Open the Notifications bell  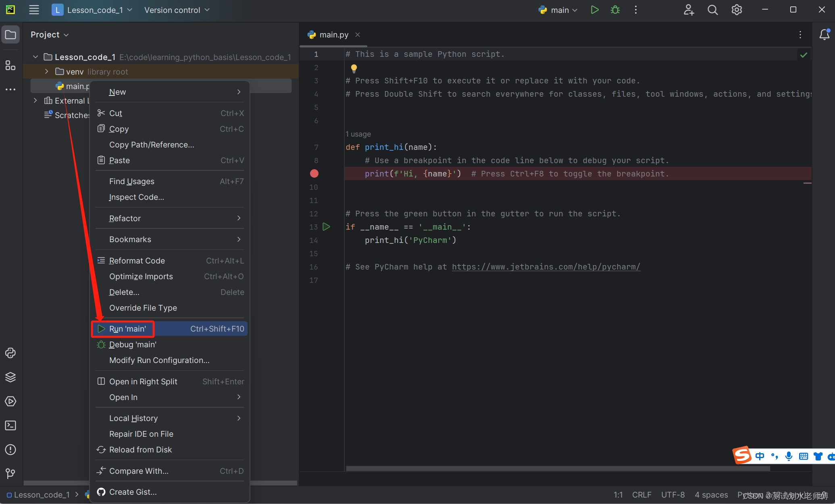[825, 35]
